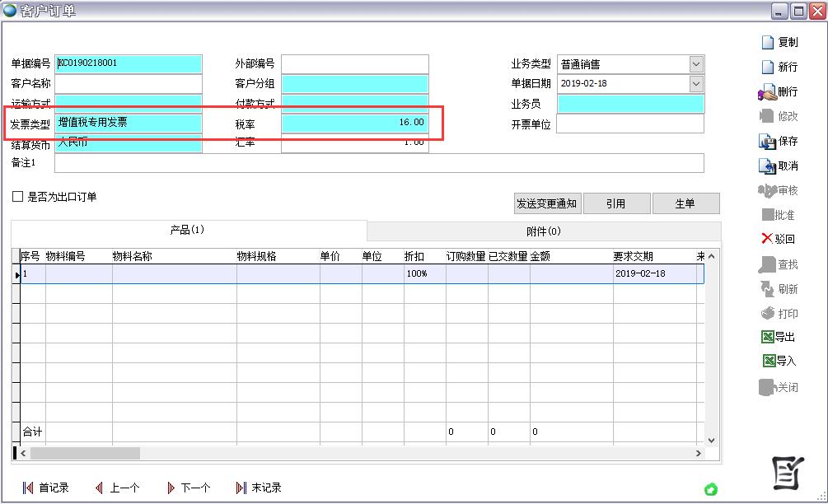Click the 取消 (cancel) icon
The height and width of the screenshot is (504, 828).
[766, 166]
